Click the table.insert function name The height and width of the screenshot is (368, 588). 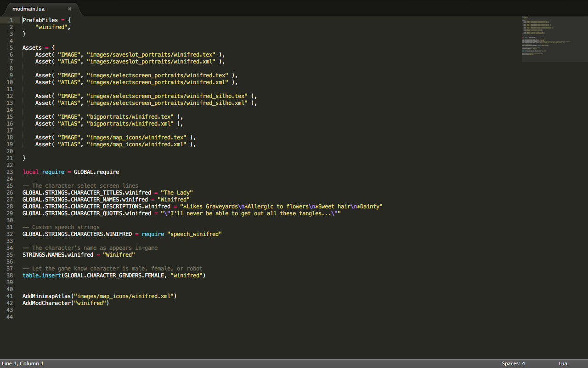tap(41, 276)
